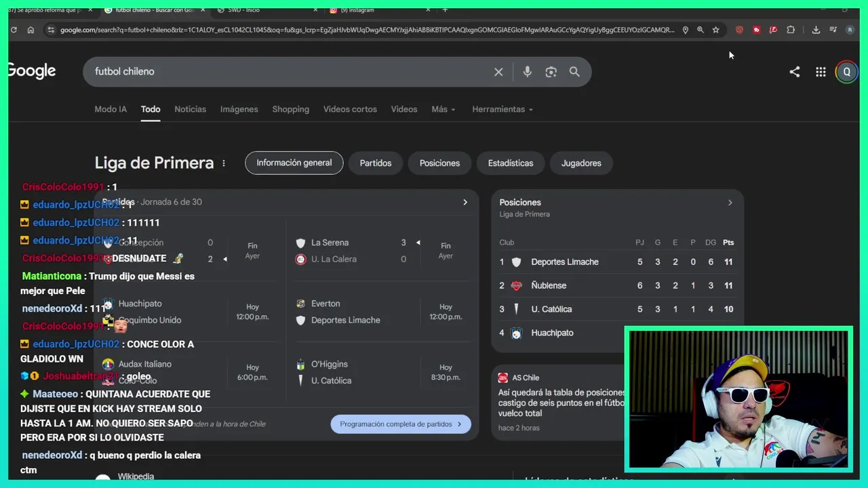Select the Estadísticas chip
Viewport: 868px width, 488px height.
(511, 163)
